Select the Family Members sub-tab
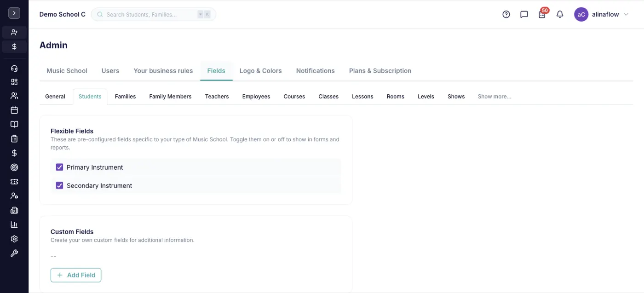This screenshot has width=644, height=293. pyautogui.click(x=170, y=97)
